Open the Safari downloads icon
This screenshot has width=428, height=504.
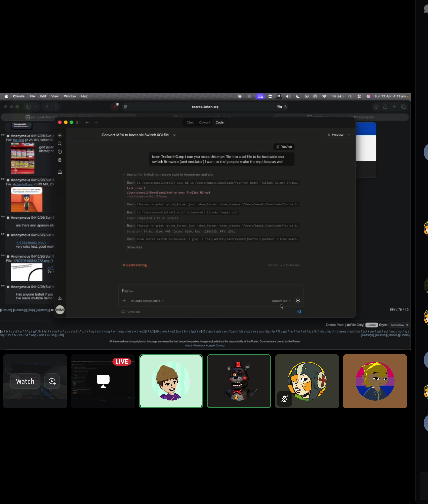pos(376,107)
